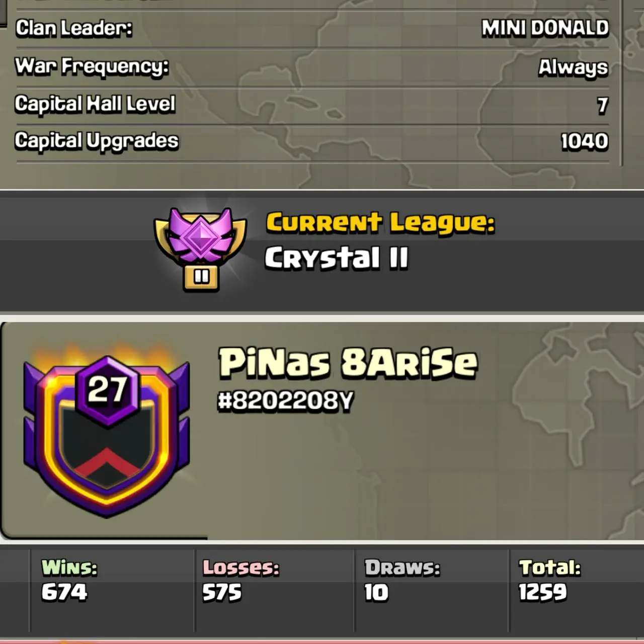Viewport: 644px width, 644px height.
Task: Tap the Wins 674 stat
Action: click(x=69, y=581)
